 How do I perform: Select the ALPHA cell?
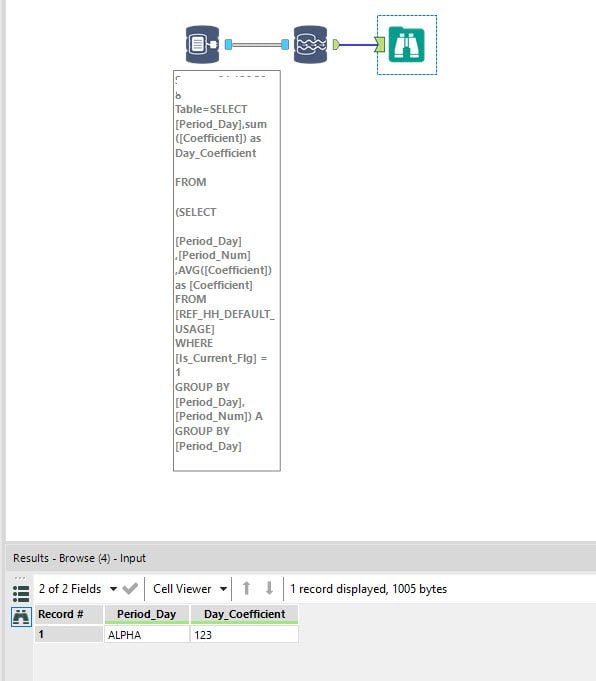click(x=146, y=635)
